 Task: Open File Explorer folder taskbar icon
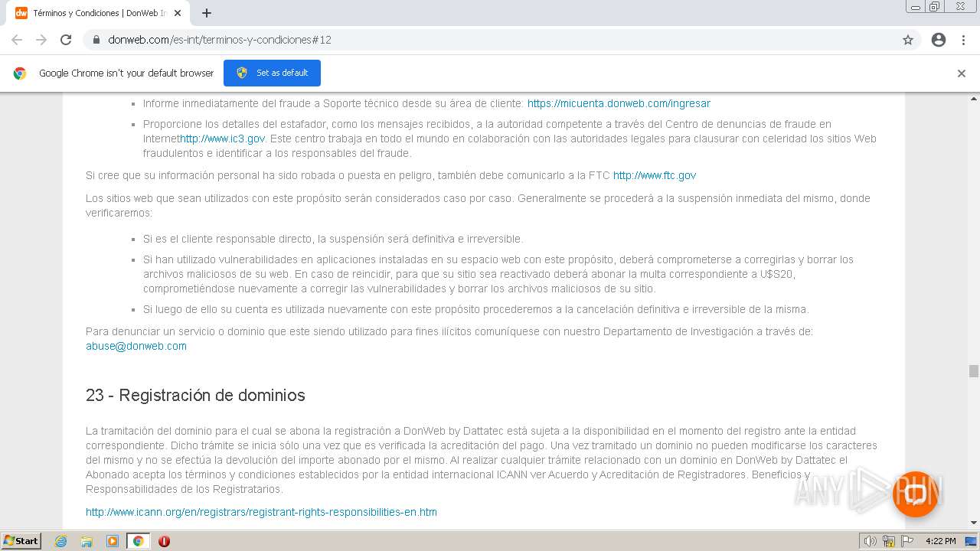click(87, 541)
